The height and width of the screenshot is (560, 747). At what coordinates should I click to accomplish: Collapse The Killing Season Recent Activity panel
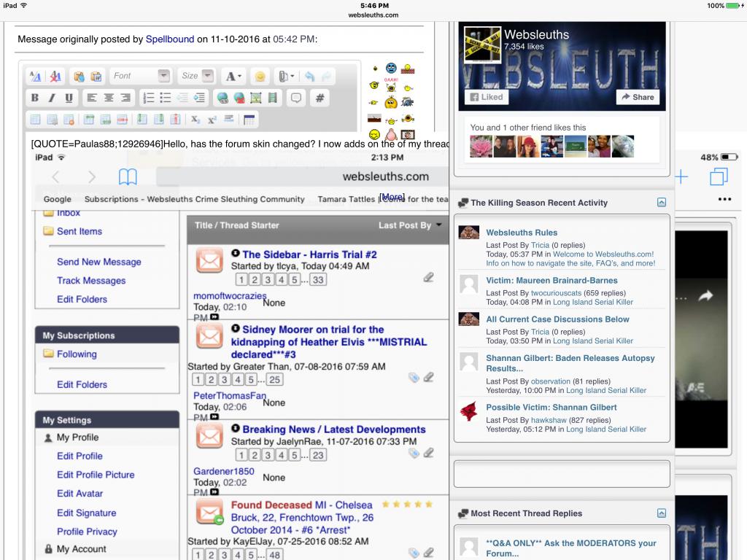661,203
